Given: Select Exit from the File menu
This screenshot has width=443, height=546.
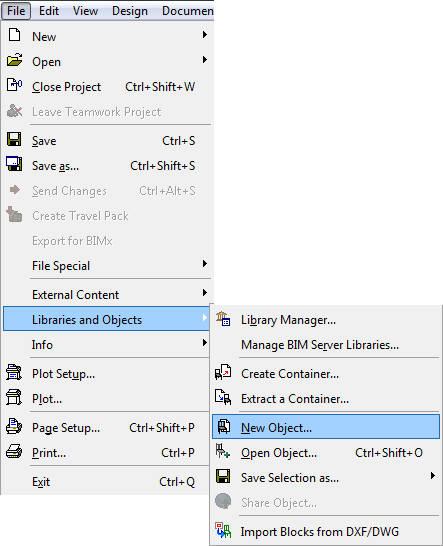Looking at the screenshot, I should tap(106, 482).
